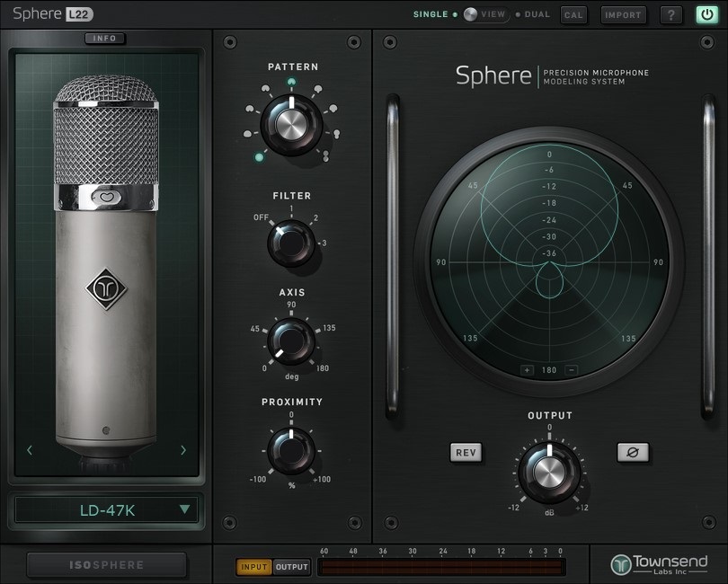The height and width of the screenshot is (584, 728).
Task: Enable the IsoSphere button
Action: pos(107,565)
